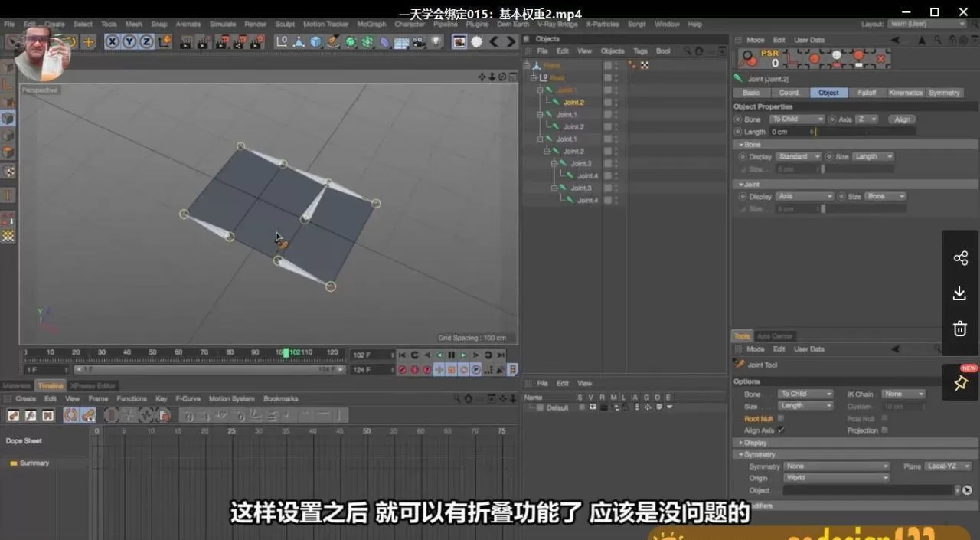Toggle the X axis lock in the toolbar
This screenshot has width=980, height=540.
point(111,40)
